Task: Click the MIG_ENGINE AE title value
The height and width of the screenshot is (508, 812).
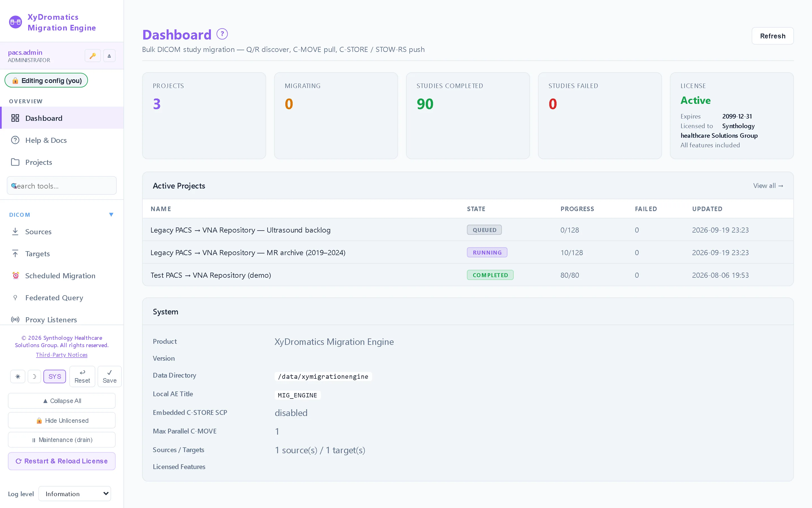Action: [297, 395]
